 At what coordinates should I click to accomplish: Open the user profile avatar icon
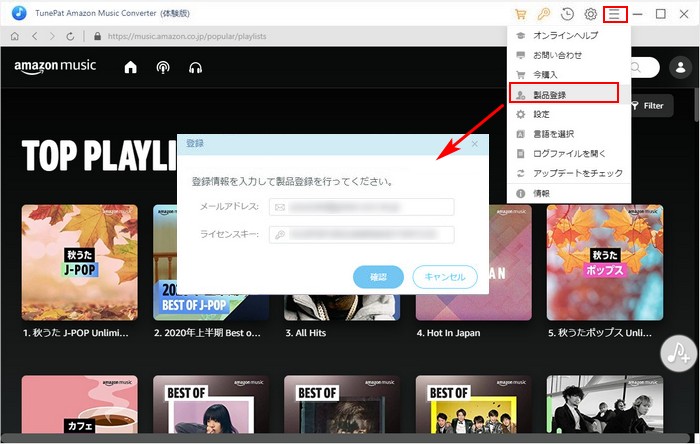click(x=680, y=67)
